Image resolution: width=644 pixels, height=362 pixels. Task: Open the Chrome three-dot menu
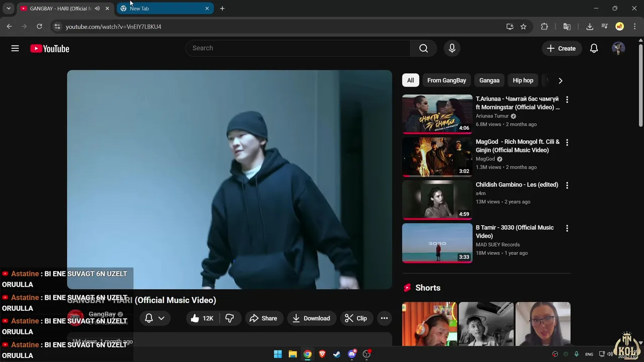click(635, 27)
